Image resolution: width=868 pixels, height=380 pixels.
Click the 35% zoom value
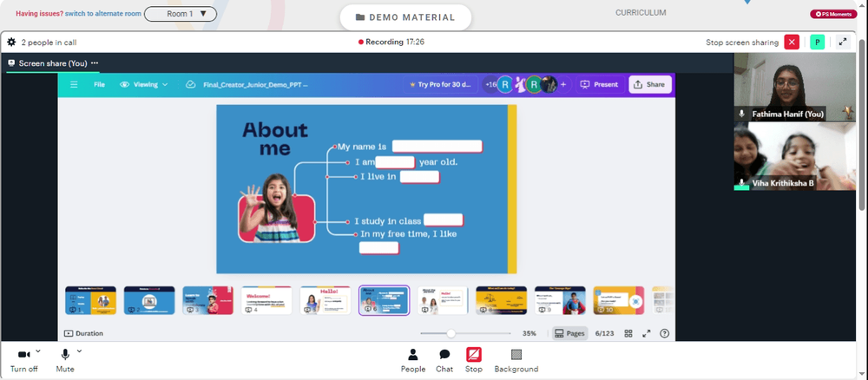coord(529,333)
